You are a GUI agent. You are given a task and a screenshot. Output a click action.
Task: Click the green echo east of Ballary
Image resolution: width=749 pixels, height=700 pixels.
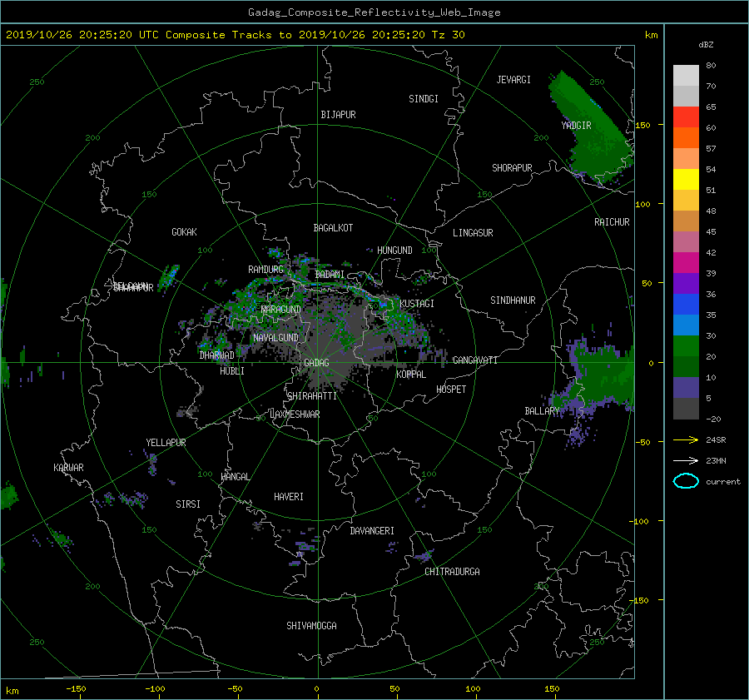[x=604, y=375]
